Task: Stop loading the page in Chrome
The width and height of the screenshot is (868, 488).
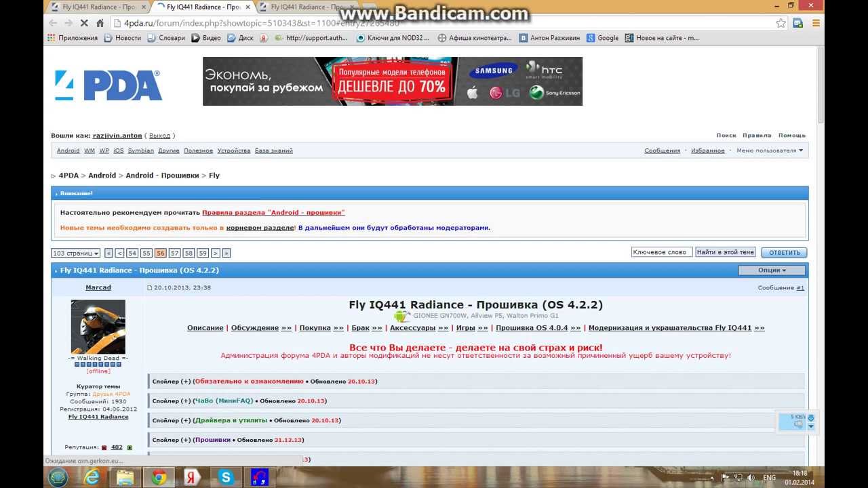Action: pos(84,22)
